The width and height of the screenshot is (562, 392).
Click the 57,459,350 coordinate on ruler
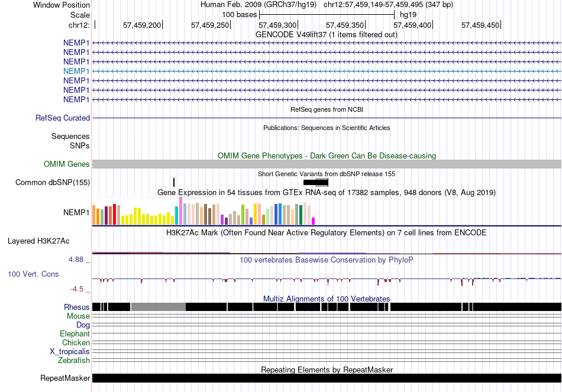click(x=345, y=25)
